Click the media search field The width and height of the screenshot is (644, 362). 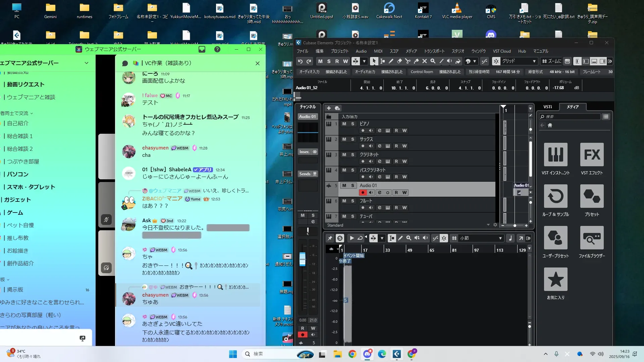coord(570,117)
